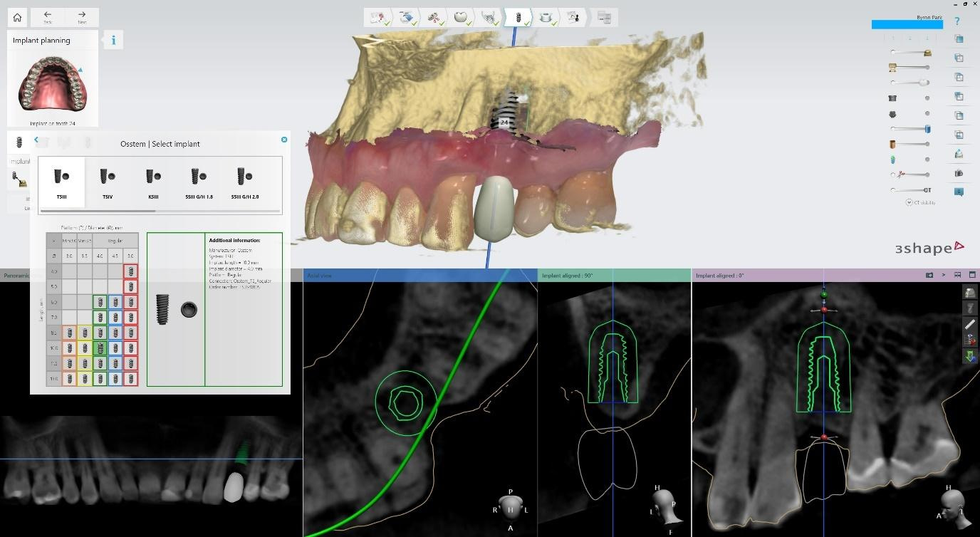Click the Implant planning info button

point(113,40)
